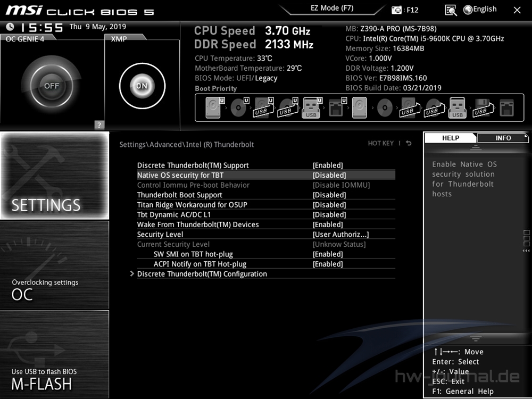The image size is (532, 399).
Task: Change Discrete Thunderbolt(TM) Support Enabled value
Action: [x=328, y=165]
